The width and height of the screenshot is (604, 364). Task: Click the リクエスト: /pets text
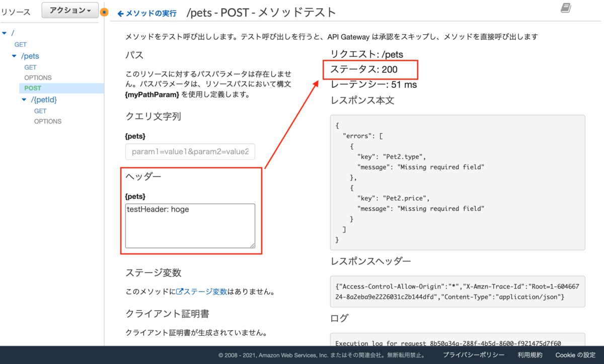point(367,54)
